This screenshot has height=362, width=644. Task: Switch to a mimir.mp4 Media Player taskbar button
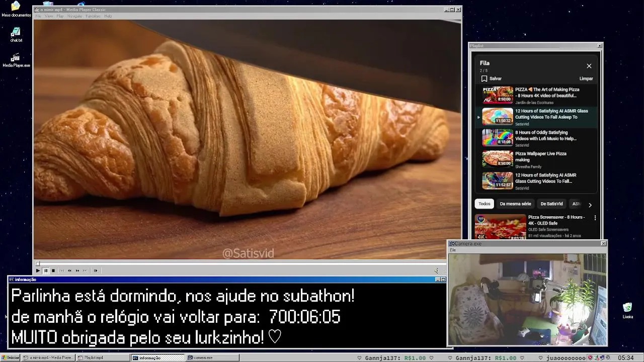point(49,357)
